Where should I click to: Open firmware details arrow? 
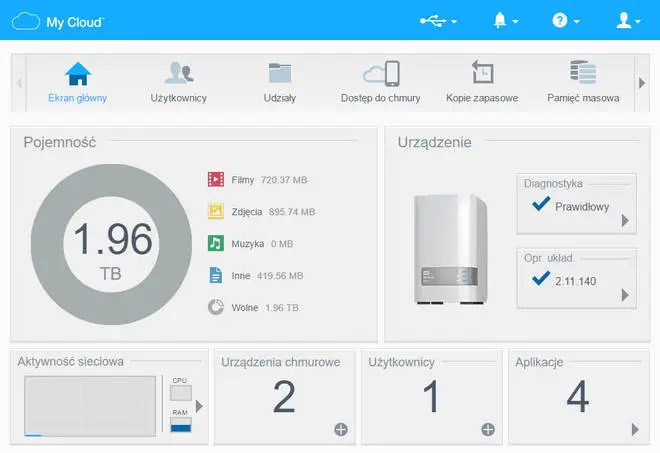tap(625, 295)
